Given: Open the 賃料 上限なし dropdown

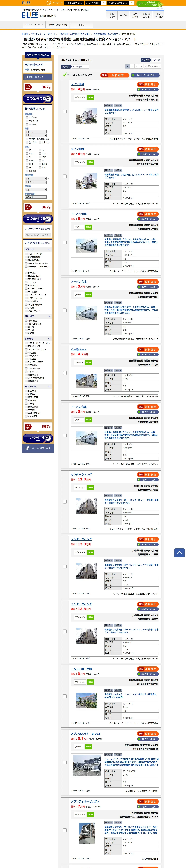Looking at the screenshot, I should click(x=35, y=135).
